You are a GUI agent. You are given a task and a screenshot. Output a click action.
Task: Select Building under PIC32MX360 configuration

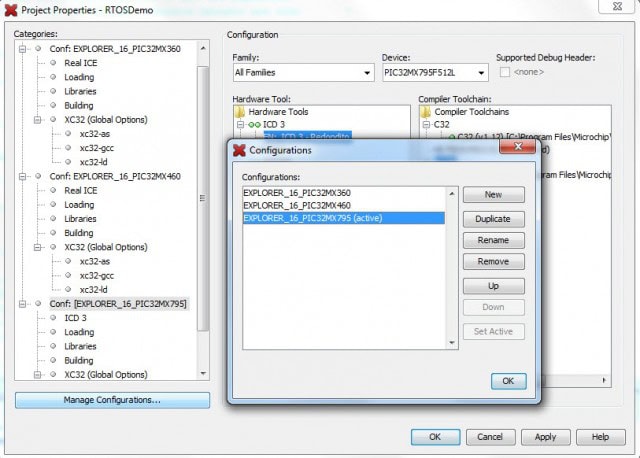(x=78, y=105)
